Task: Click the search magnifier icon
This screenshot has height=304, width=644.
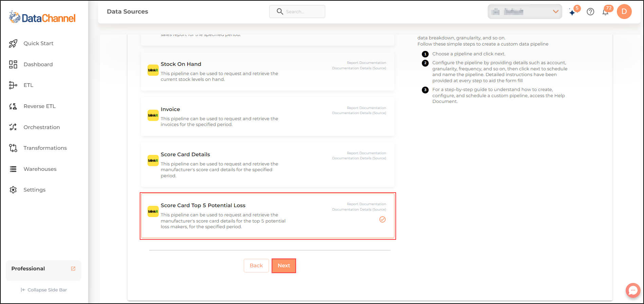Action: coord(280,12)
